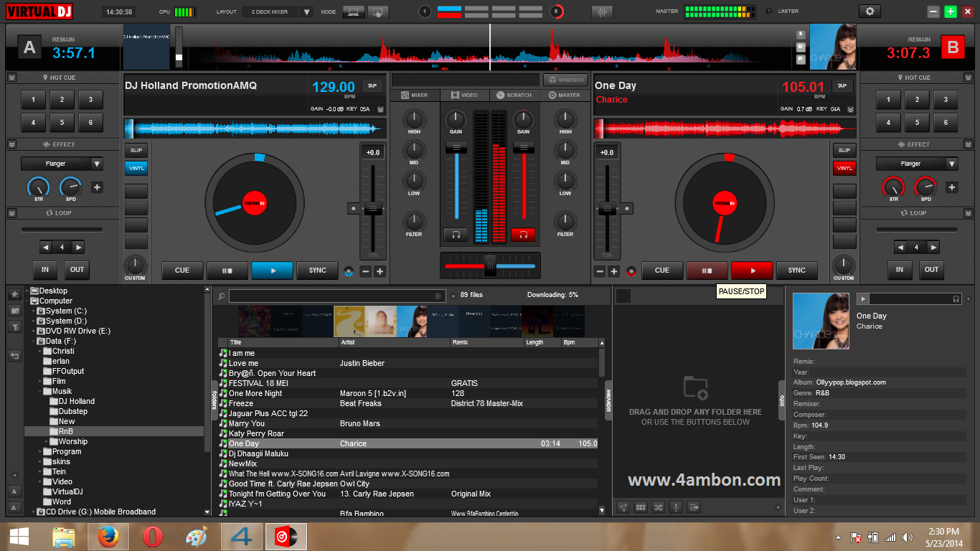Toggle loop IN on deck A
The width and height of the screenshot is (980, 551).
click(45, 270)
